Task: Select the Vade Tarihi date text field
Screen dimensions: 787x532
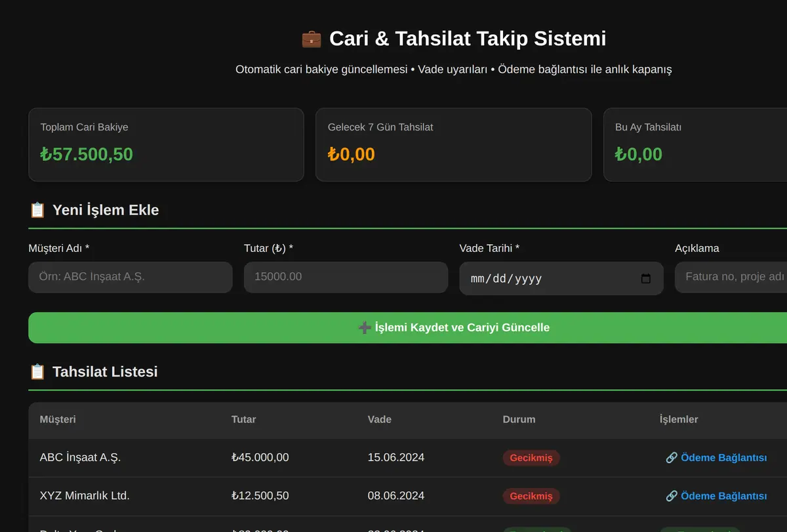Action: 561,279
